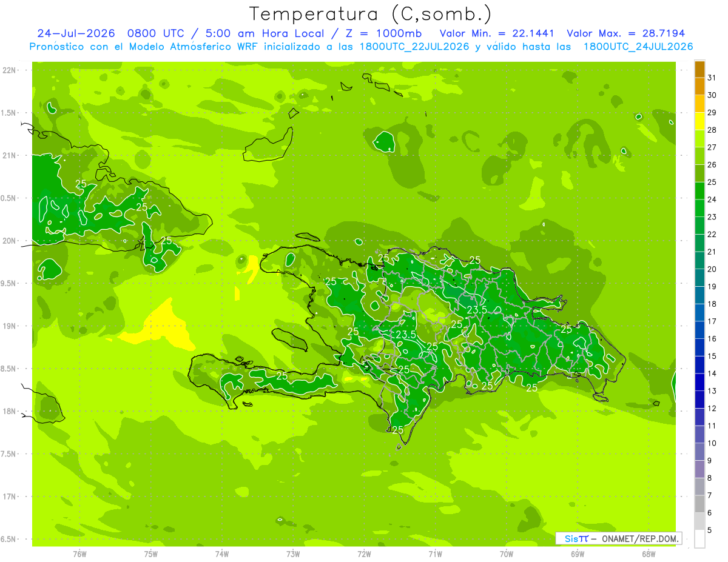Click the latitude label "18N"
728x562 pixels.
pos(10,412)
